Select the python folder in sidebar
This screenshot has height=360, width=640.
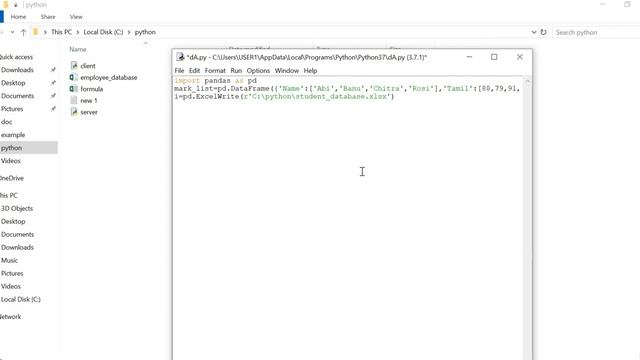pos(11,148)
